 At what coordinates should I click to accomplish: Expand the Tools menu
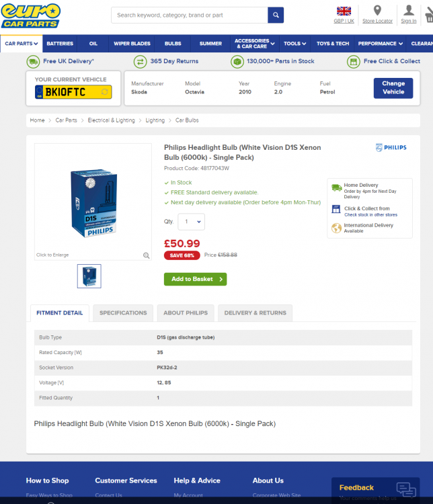[x=294, y=44]
